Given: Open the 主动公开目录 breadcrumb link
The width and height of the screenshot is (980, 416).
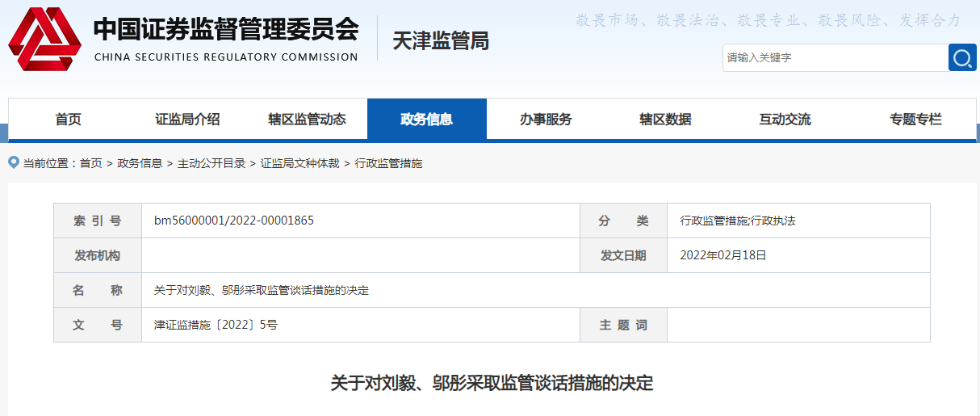Looking at the screenshot, I should pos(211,163).
